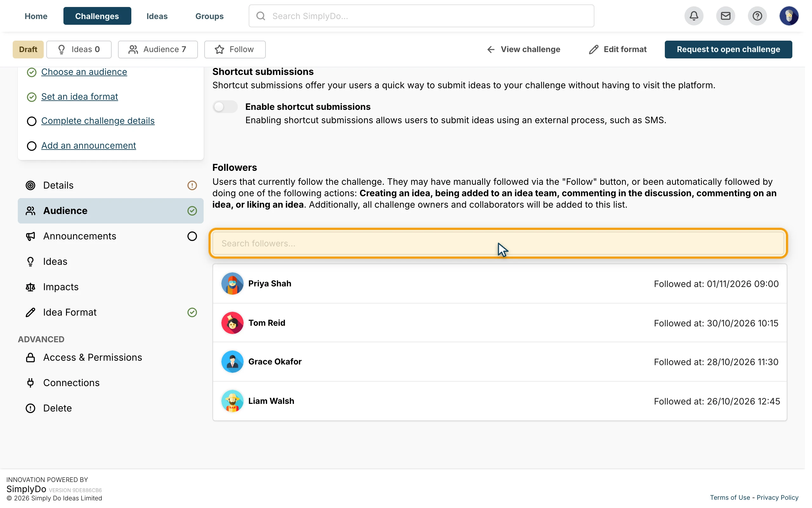Open Connections in the sidebar
The height and width of the screenshot is (508, 812).
pos(110,383)
